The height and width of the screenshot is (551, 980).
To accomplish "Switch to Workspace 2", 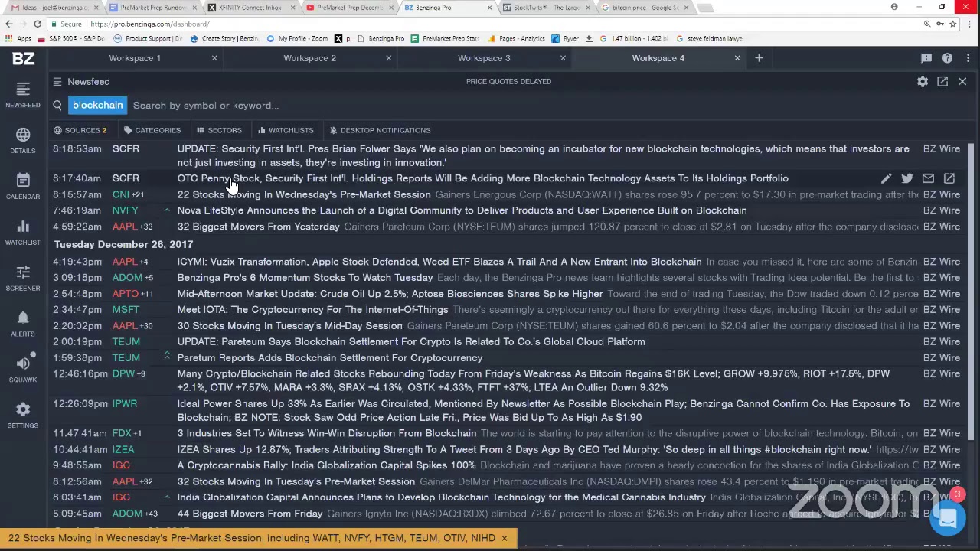I will tap(309, 58).
